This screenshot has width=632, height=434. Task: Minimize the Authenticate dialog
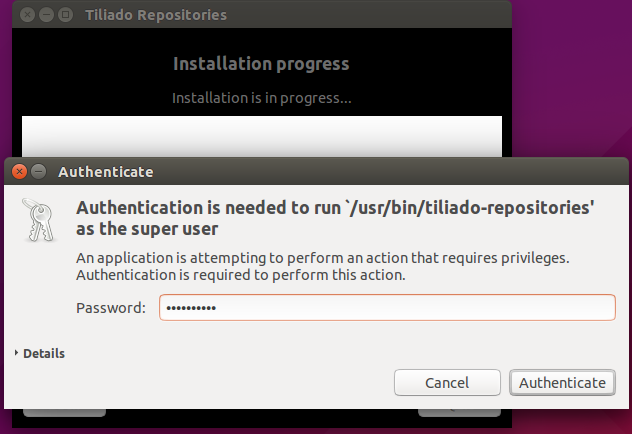[x=39, y=172]
